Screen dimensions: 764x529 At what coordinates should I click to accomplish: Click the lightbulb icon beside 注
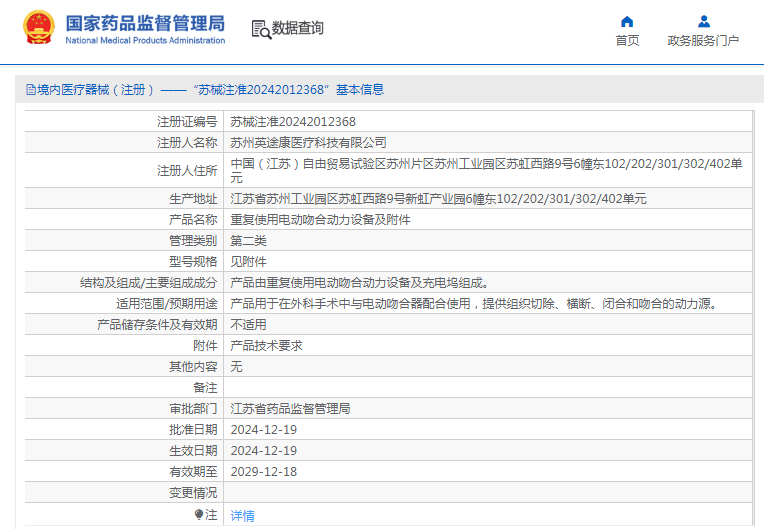pyautogui.click(x=199, y=514)
